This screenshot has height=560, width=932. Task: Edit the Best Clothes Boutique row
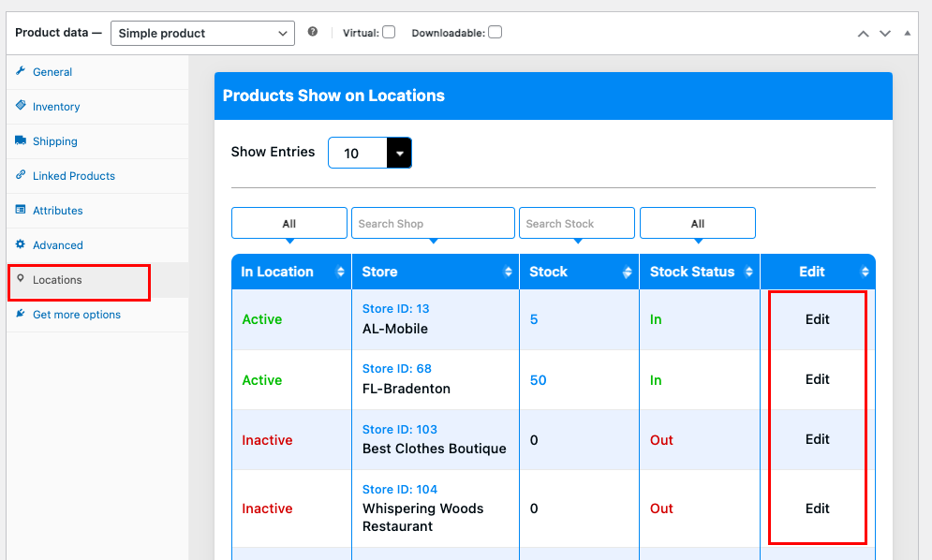click(818, 439)
